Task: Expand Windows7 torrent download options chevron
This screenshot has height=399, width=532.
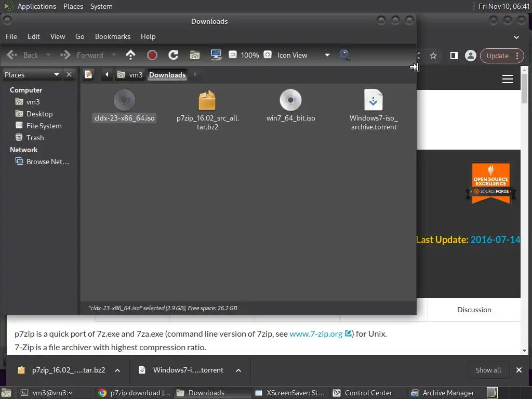Action: point(238,370)
